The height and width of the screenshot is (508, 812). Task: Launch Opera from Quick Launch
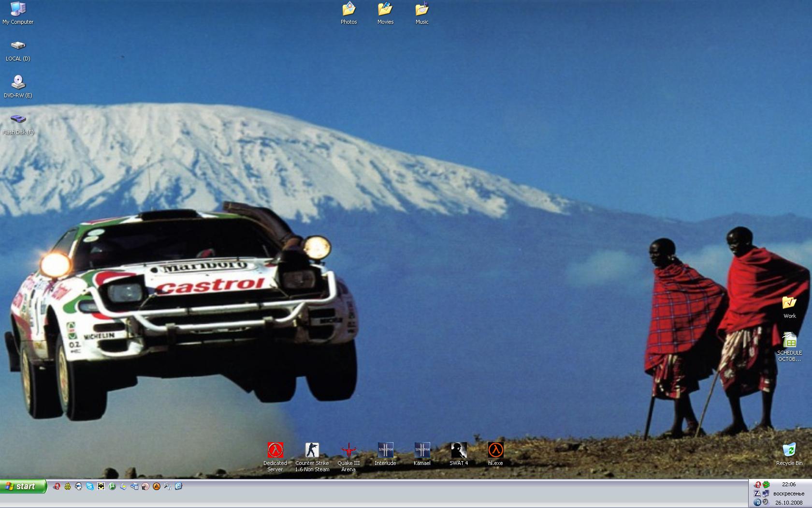[x=57, y=486]
